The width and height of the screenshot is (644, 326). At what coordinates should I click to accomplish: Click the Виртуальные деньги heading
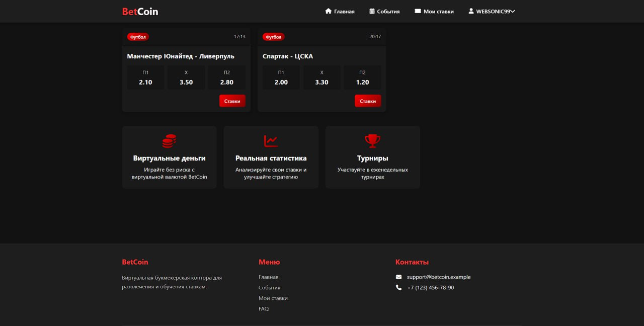tap(169, 158)
